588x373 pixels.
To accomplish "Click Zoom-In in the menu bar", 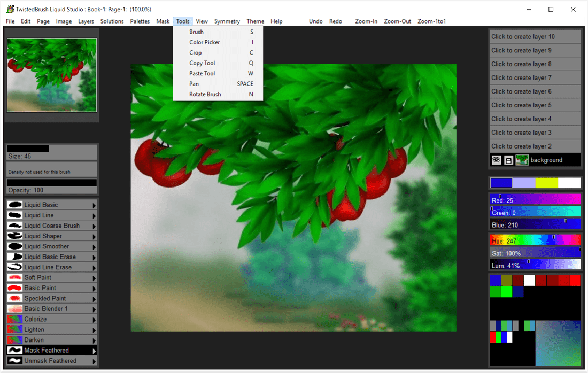I will [x=366, y=21].
